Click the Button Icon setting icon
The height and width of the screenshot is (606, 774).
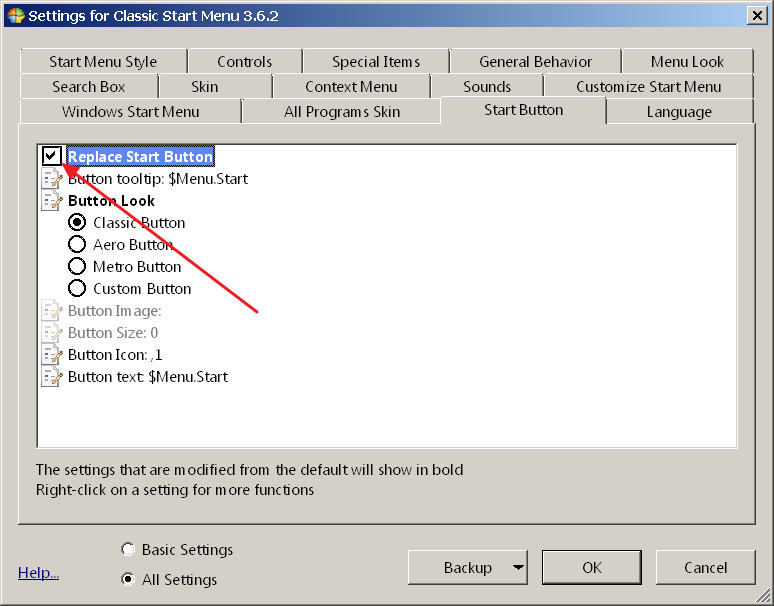[52, 355]
